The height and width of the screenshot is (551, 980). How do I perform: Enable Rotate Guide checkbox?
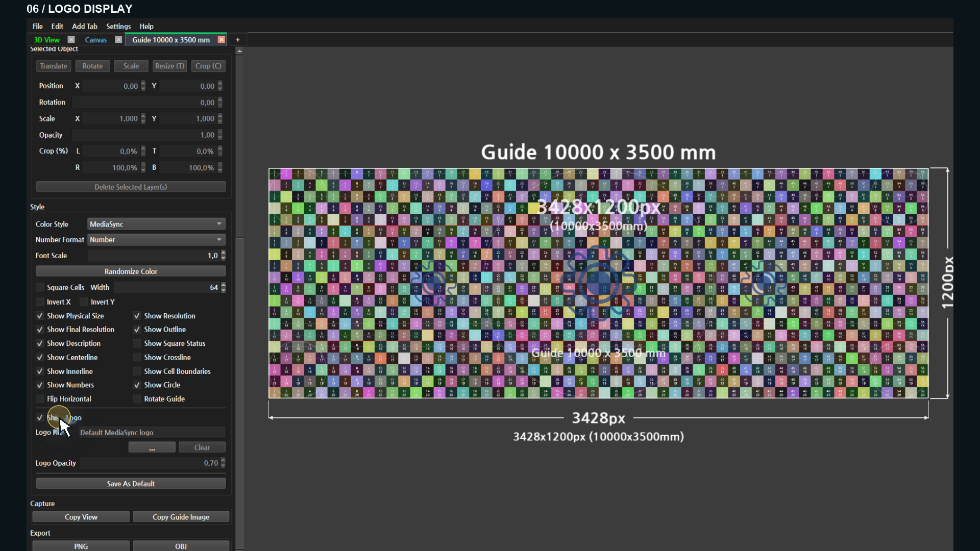pos(137,399)
